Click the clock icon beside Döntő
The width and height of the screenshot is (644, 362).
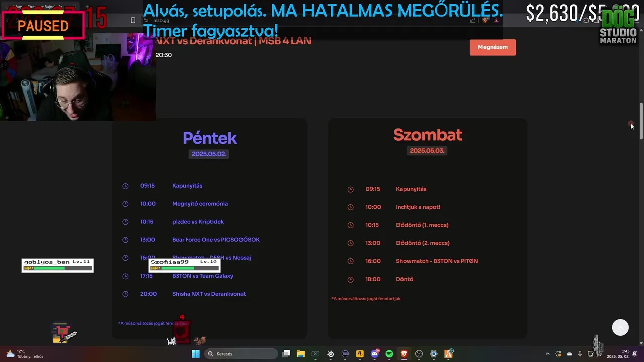click(351, 280)
